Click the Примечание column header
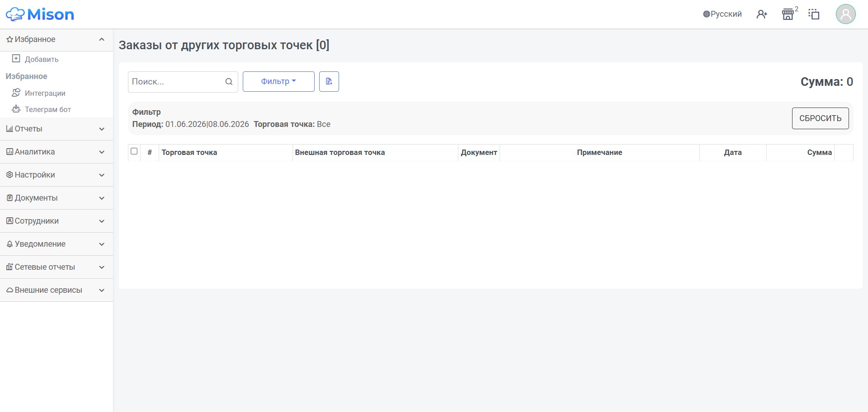 click(x=599, y=152)
